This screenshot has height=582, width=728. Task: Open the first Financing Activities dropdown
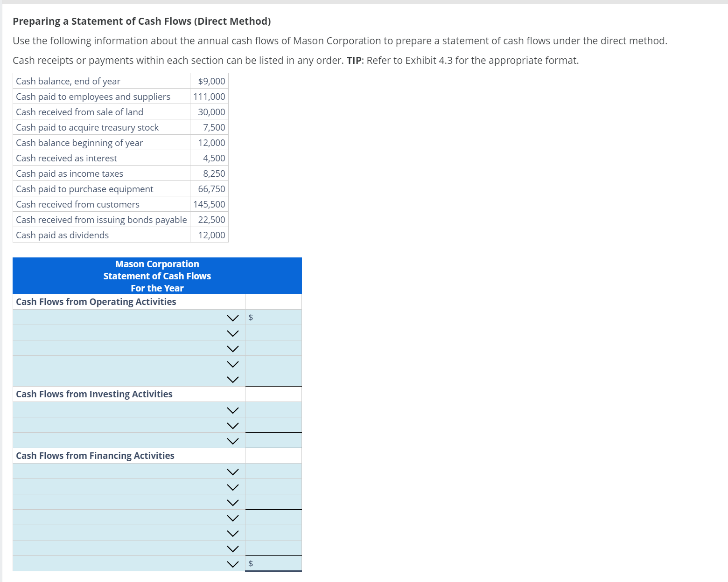(233, 471)
